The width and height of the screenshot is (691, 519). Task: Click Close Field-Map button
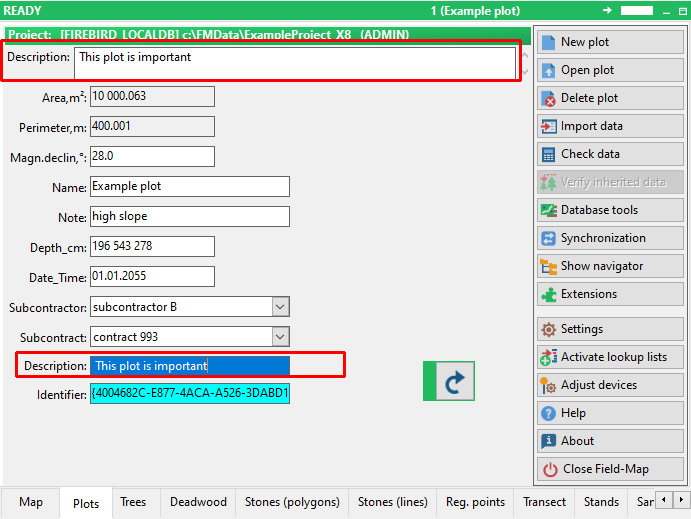click(604, 469)
